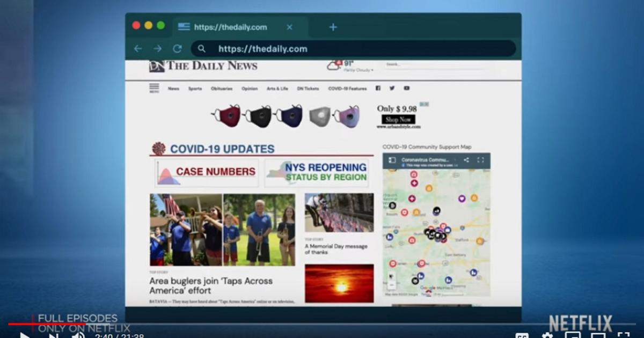This screenshot has height=338, width=644.
Task: Zoom in with the map plus button
Action: pos(391,277)
